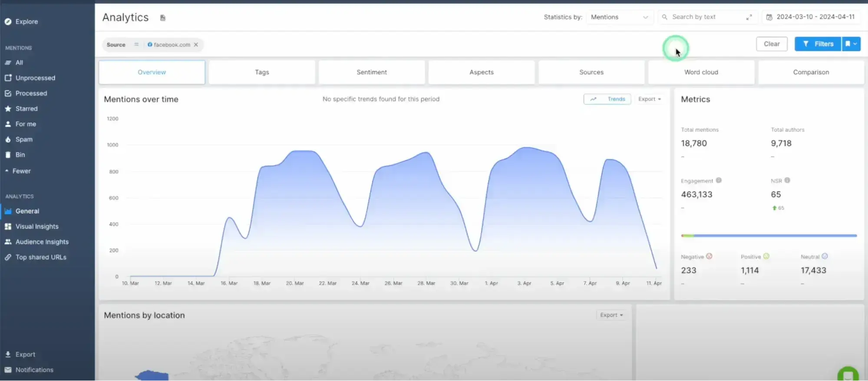Click the sentiment distribution color bar
868x381 pixels.
coord(769,236)
